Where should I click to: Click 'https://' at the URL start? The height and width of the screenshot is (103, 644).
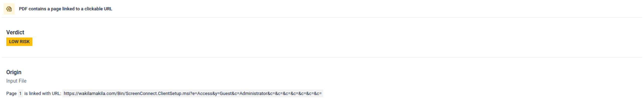coord(71,93)
